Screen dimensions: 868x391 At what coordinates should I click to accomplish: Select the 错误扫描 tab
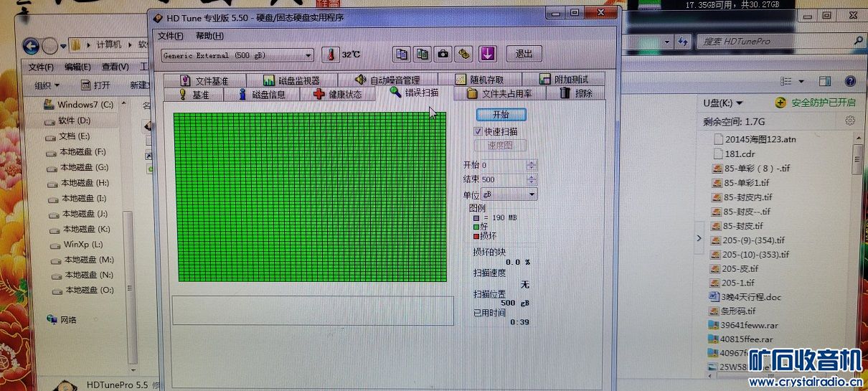[x=414, y=92]
